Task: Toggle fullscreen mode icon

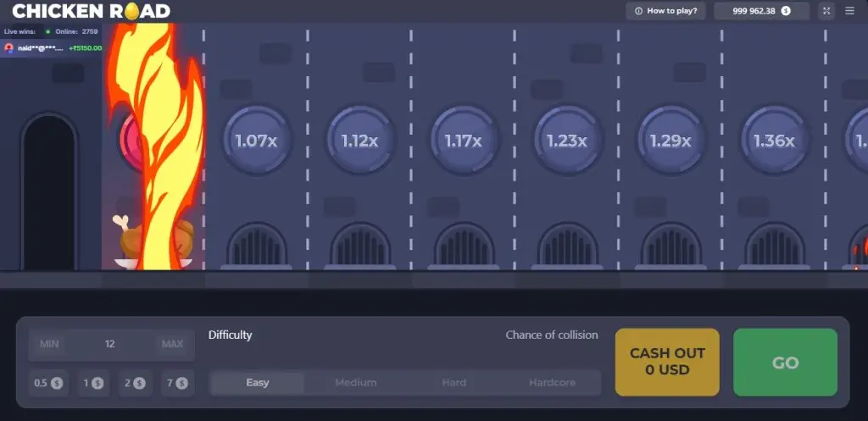Action: [x=826, y=11]
